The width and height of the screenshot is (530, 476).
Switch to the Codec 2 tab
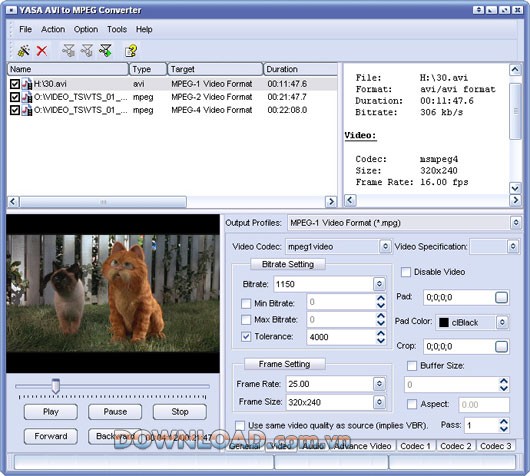point(456,446)
